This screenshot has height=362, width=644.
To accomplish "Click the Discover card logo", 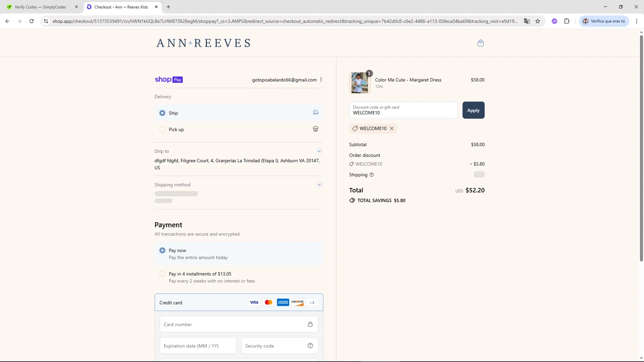I will tap(298, 302).
